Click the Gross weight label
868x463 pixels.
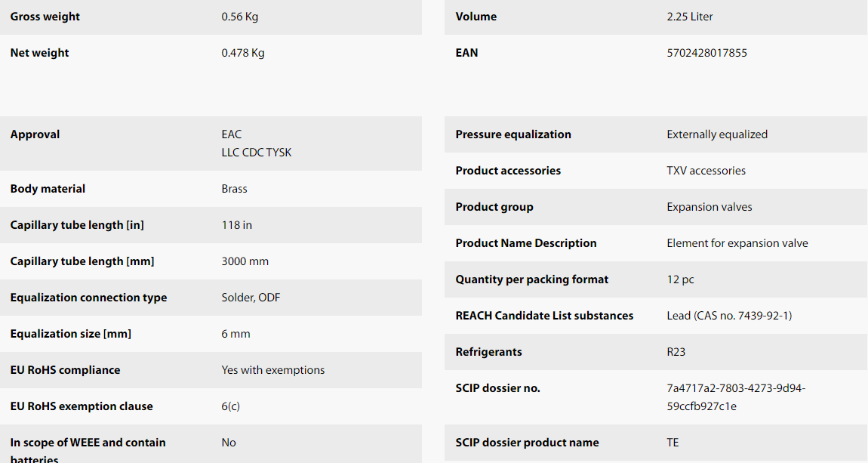pos(45,17)
